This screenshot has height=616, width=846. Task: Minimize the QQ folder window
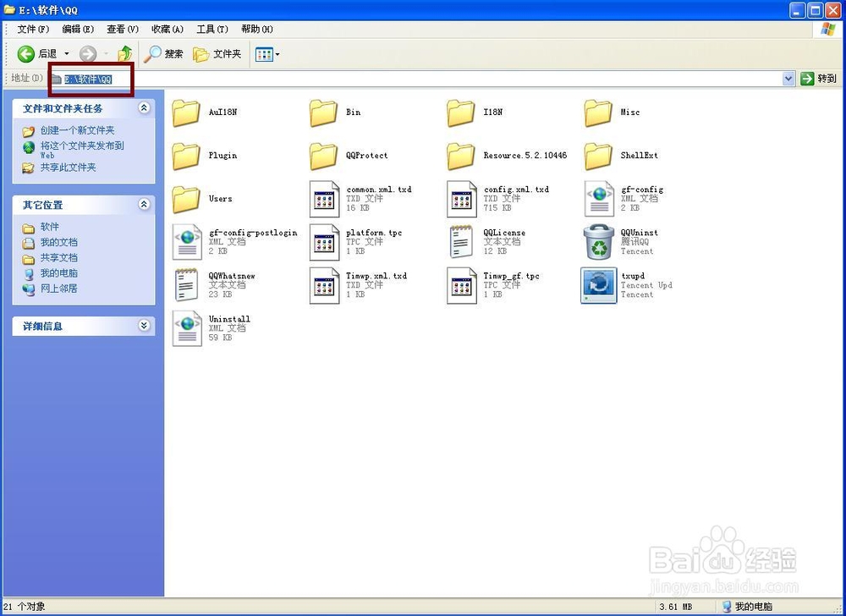pos(798,10)
